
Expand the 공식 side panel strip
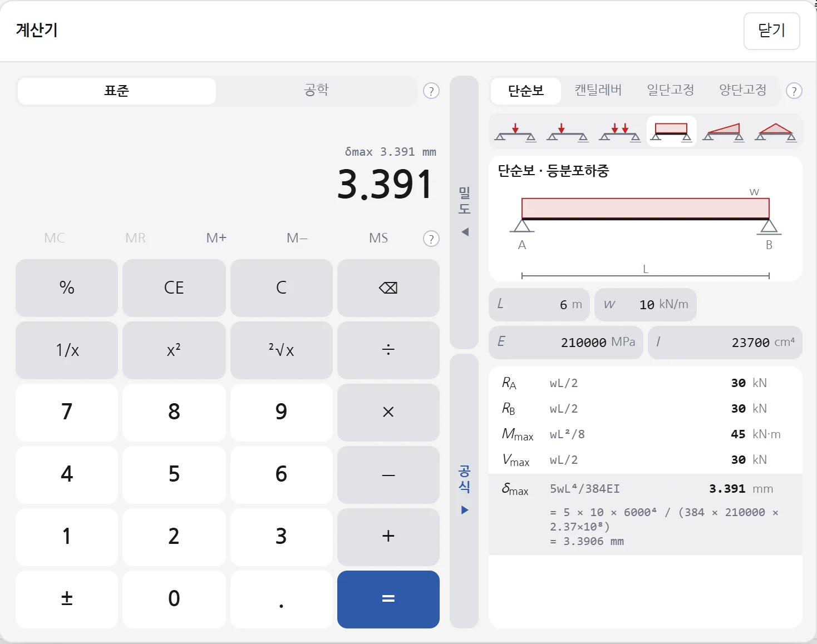click(x=464, y=491)
